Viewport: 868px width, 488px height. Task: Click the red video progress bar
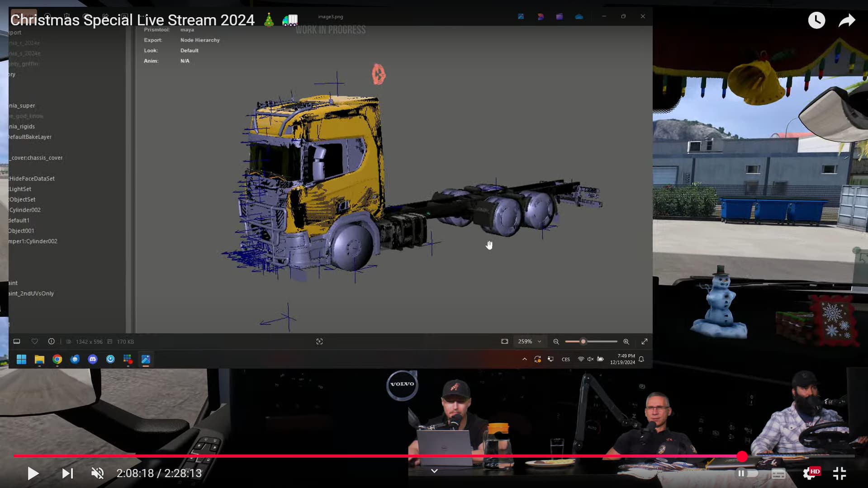pyautogui.click(x=362, y=456)
